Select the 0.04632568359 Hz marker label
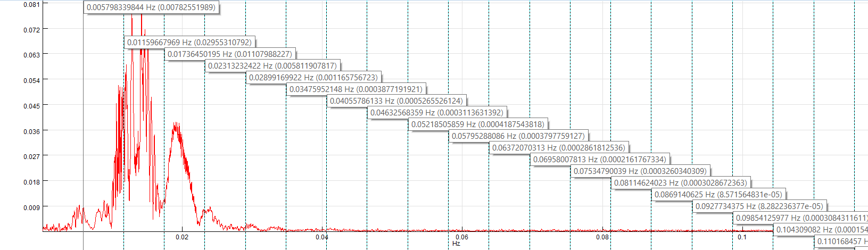Viewport: 868px width, 250px height. (436, 113)
